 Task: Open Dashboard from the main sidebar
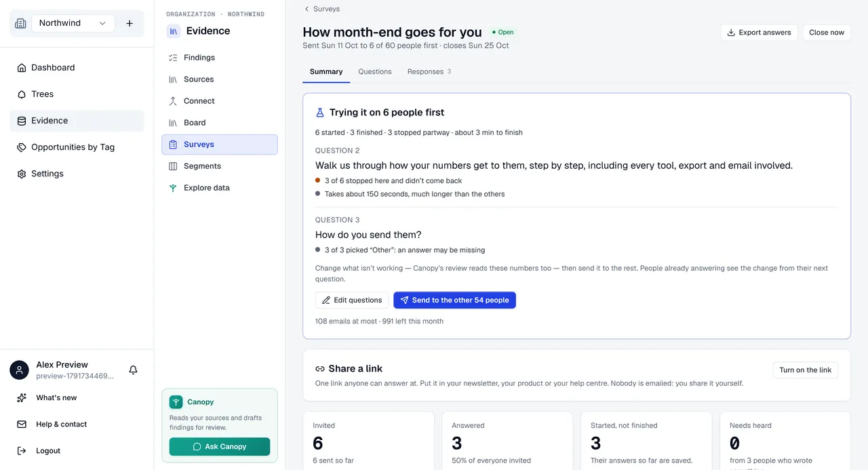point(77,68)
